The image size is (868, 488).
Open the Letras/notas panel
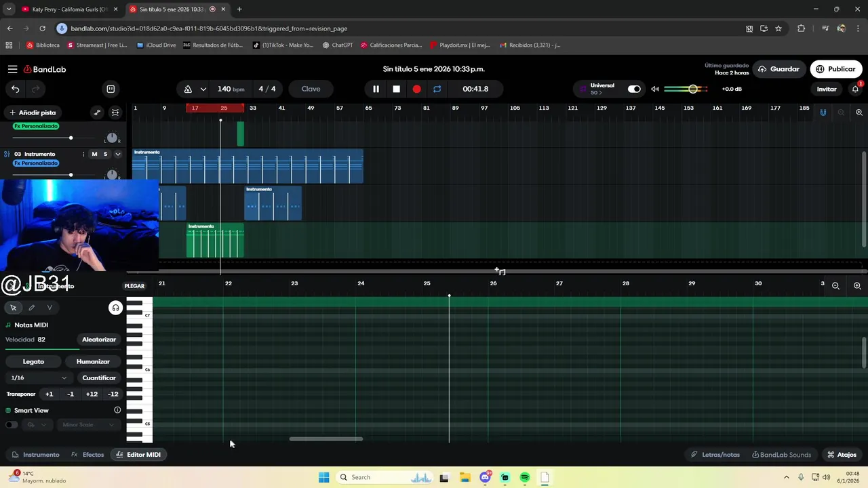coord(715,455)
